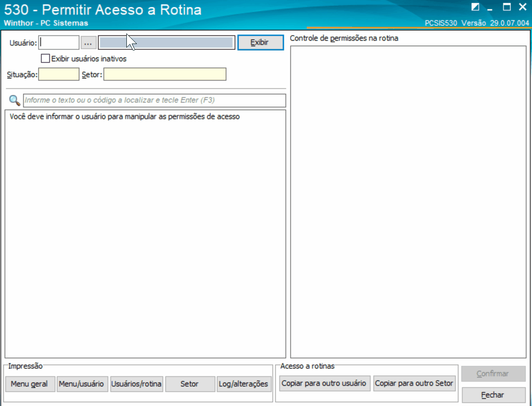
Task: Click Copiar para outro Setor
Action: [x=414, y=383]
